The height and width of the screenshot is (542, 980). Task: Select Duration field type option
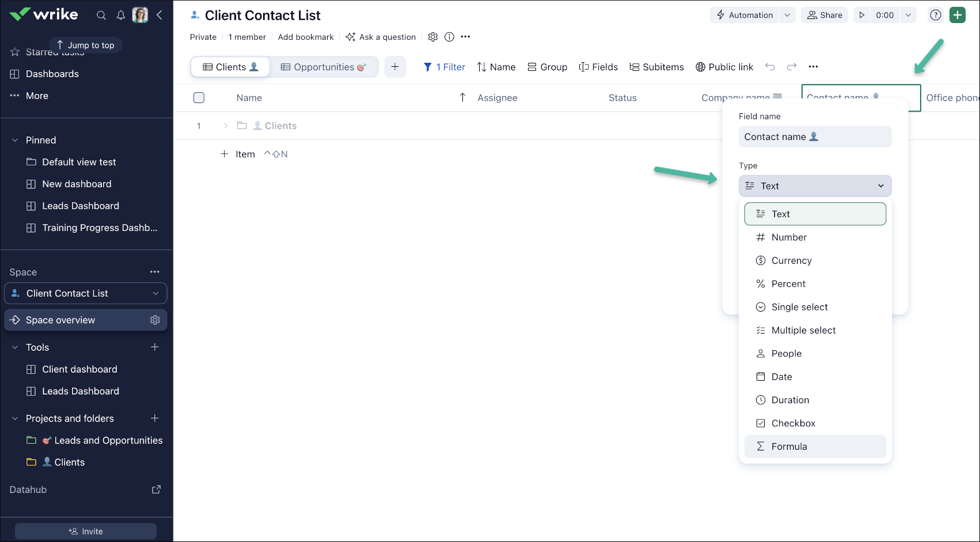pos(815,400)
